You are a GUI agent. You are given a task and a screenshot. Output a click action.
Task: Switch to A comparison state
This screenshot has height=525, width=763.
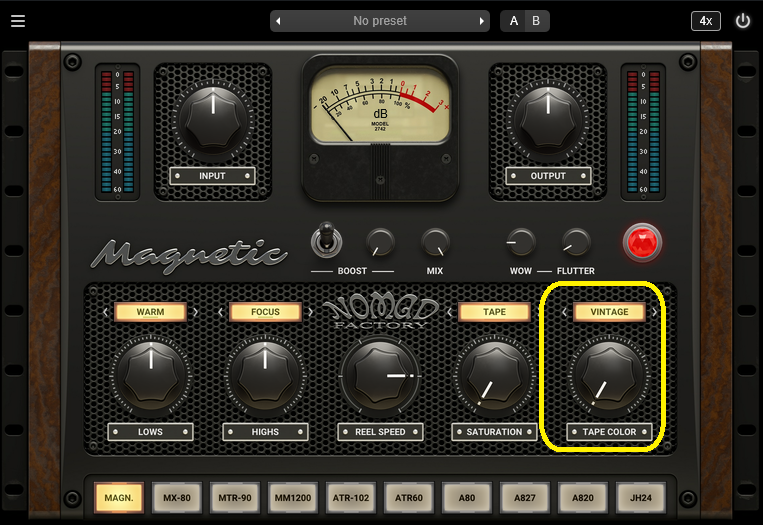click(513, 21)
